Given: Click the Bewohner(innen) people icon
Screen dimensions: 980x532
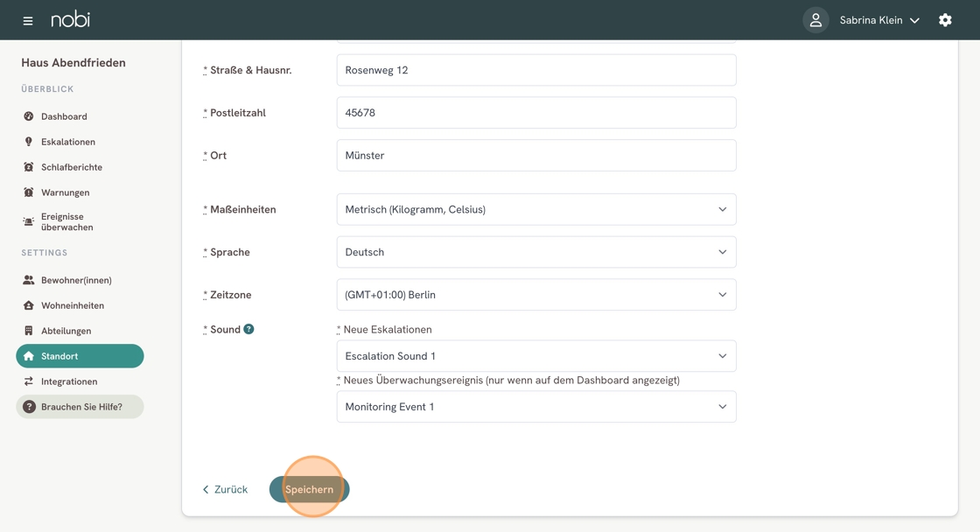Looking at the screenshot, I should [x=29, y=280].
